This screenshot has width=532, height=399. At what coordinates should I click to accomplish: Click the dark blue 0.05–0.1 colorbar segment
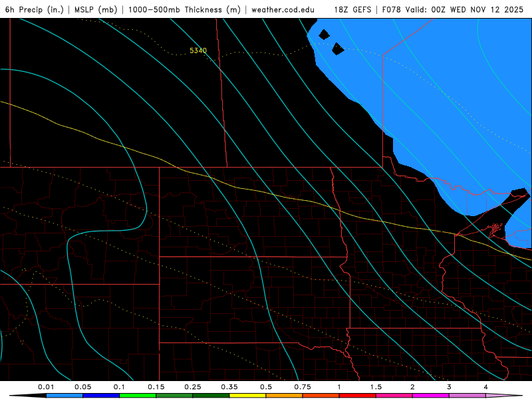point(101,396)
